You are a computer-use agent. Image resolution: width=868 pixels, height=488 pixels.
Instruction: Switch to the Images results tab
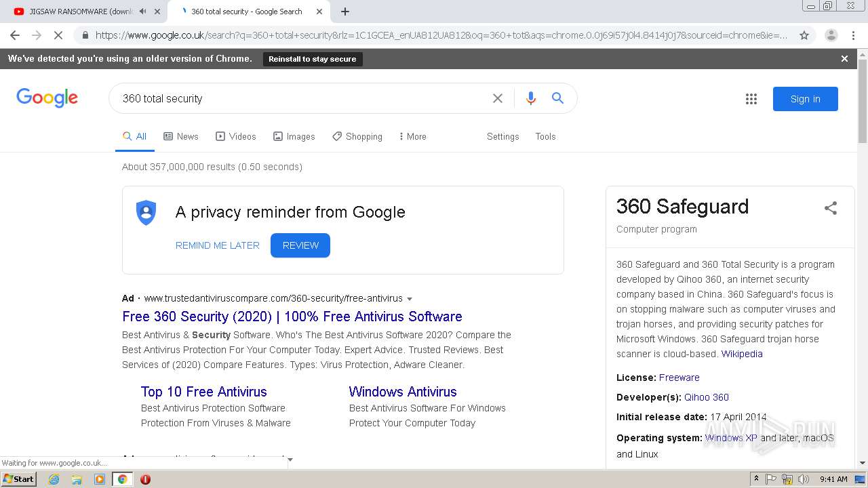pyautogui.click(x=294, y=136)
